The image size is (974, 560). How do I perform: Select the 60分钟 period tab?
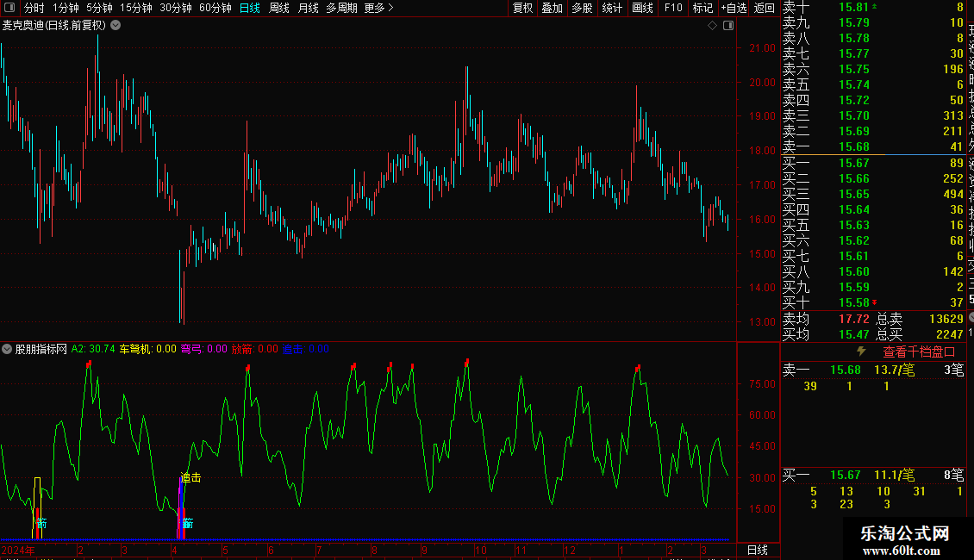(215, 8)
